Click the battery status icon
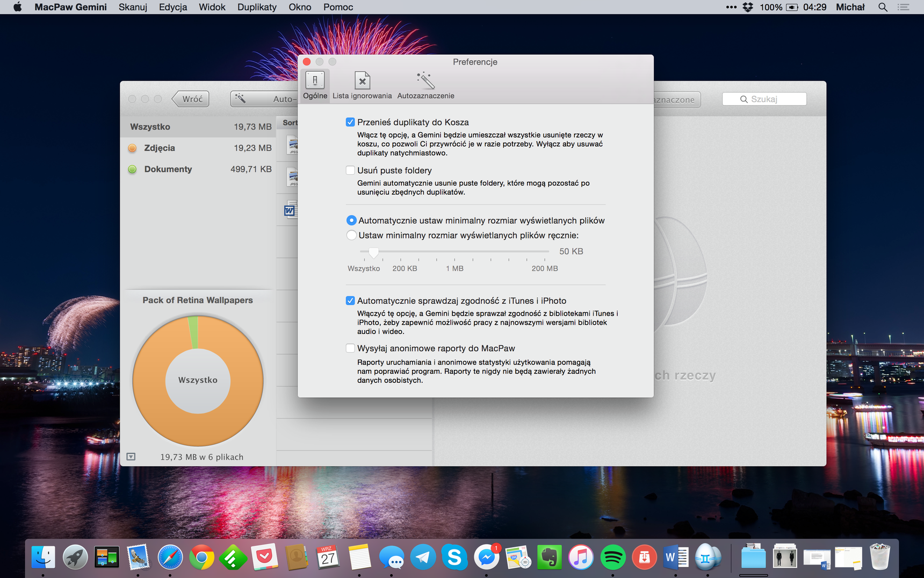 792,7
